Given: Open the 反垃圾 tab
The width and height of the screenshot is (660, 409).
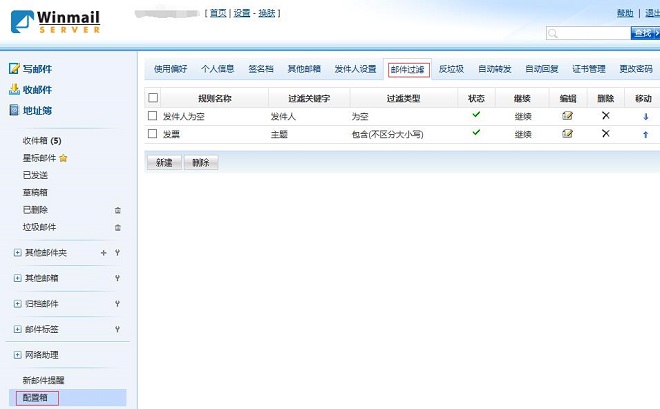Looking at the screenshot, I should [451, 69].
